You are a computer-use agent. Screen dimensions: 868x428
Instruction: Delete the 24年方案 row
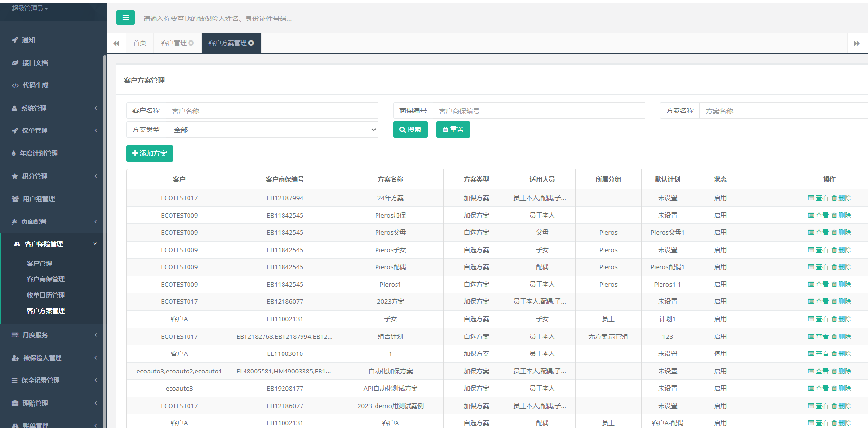tap(841, 198)
